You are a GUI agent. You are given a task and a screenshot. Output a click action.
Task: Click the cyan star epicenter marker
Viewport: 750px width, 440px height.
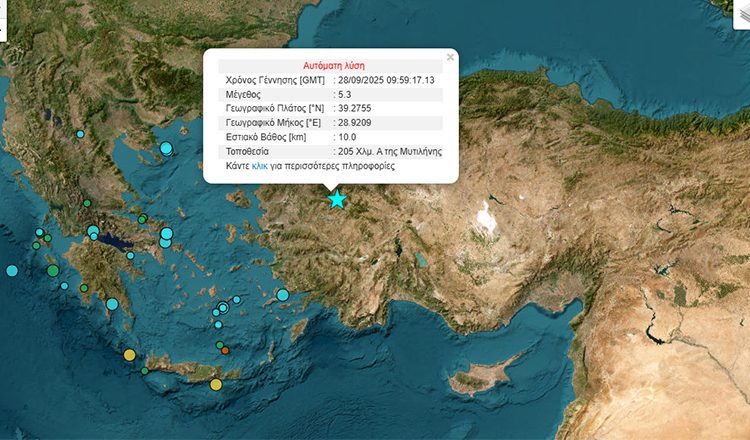[x=337, y=199]
